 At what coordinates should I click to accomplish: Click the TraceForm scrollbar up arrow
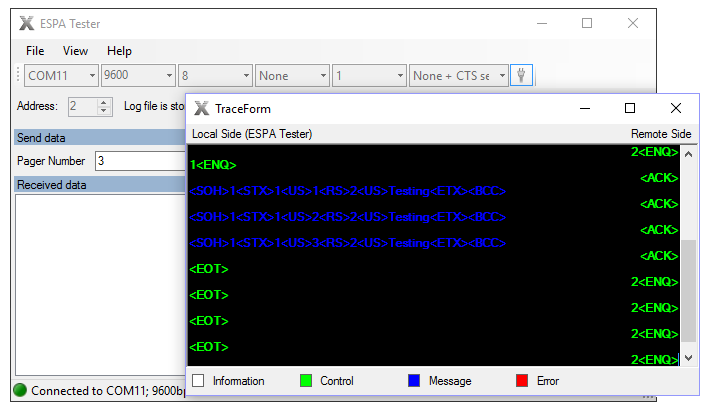coord(689,154)
